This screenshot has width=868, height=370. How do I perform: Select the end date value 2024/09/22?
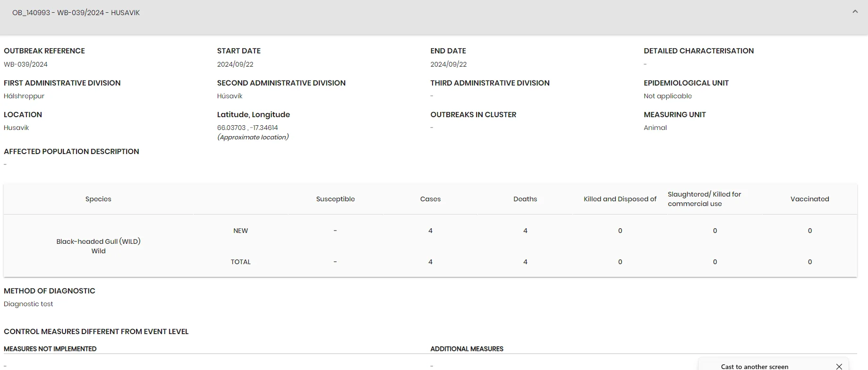448,64
